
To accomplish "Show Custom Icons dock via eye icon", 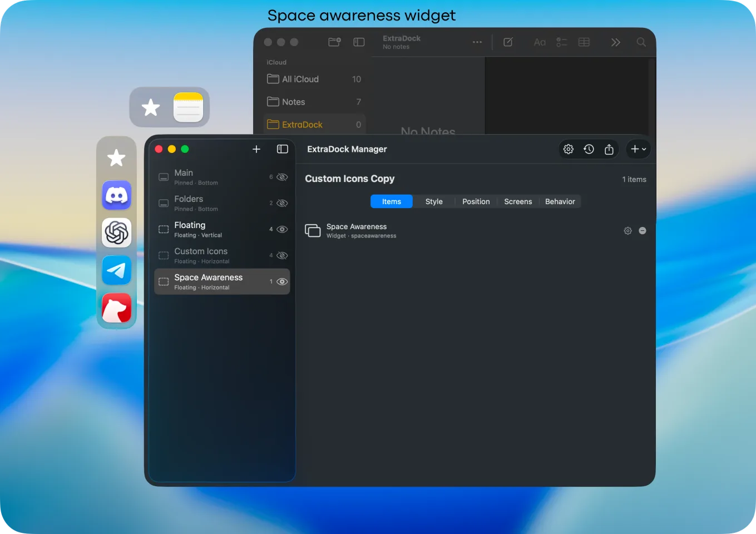I will pos(282,255).
